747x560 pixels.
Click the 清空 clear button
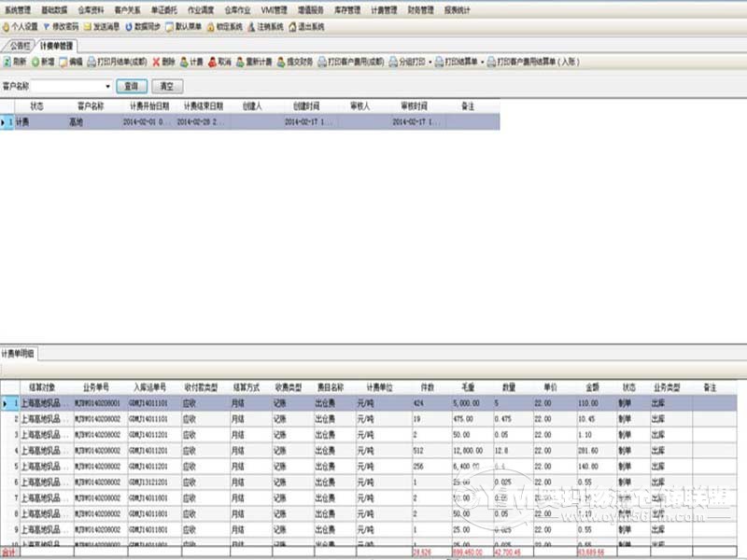[x=167, y=86]
